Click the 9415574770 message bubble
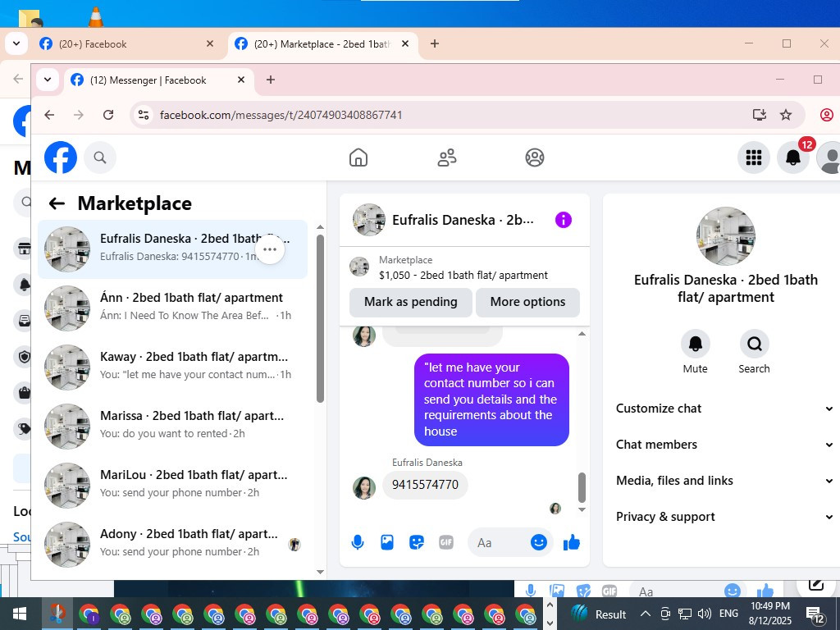840x630 pixels. coord(425,485)
